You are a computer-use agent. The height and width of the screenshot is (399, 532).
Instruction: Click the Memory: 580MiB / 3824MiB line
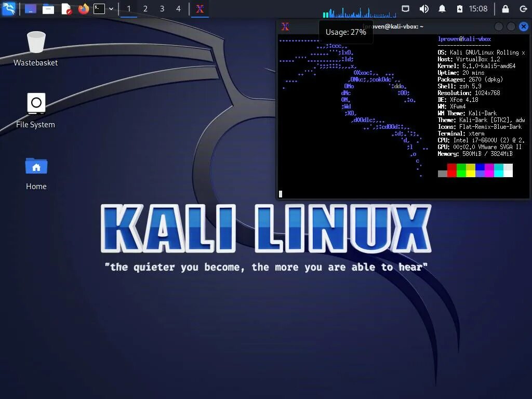point(475,154)
